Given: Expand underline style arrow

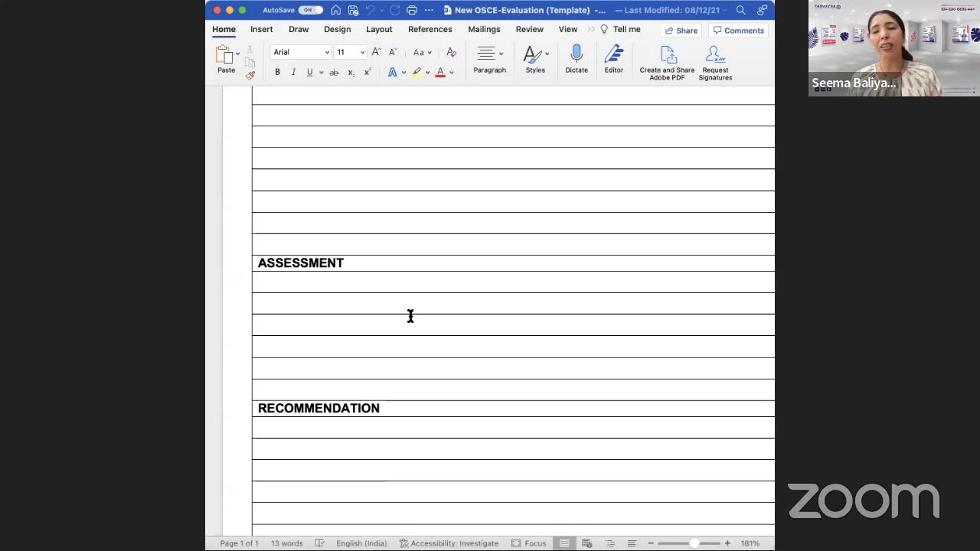Looking at the screenshot, I should (x=321, y=73).
